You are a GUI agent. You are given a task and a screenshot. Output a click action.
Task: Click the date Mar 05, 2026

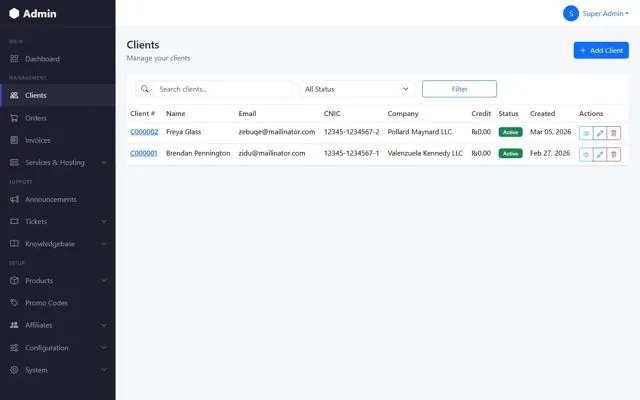(x=551, y=132)
